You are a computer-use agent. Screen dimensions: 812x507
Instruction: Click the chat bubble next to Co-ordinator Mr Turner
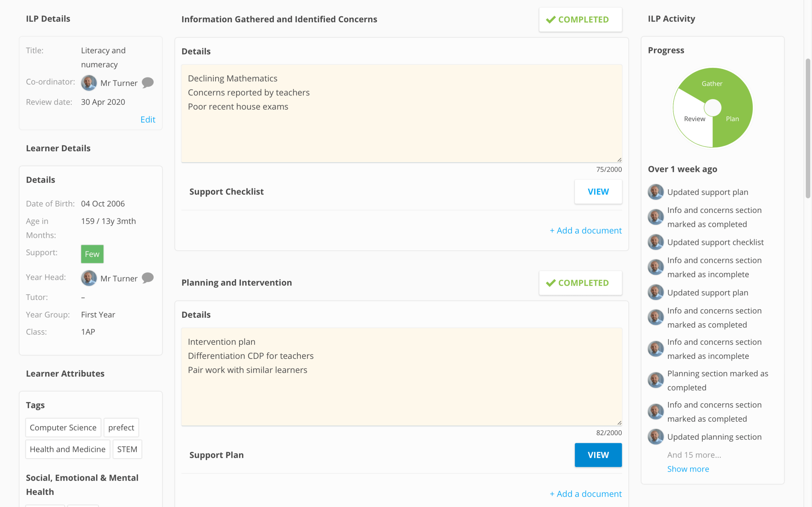point(148,83)
